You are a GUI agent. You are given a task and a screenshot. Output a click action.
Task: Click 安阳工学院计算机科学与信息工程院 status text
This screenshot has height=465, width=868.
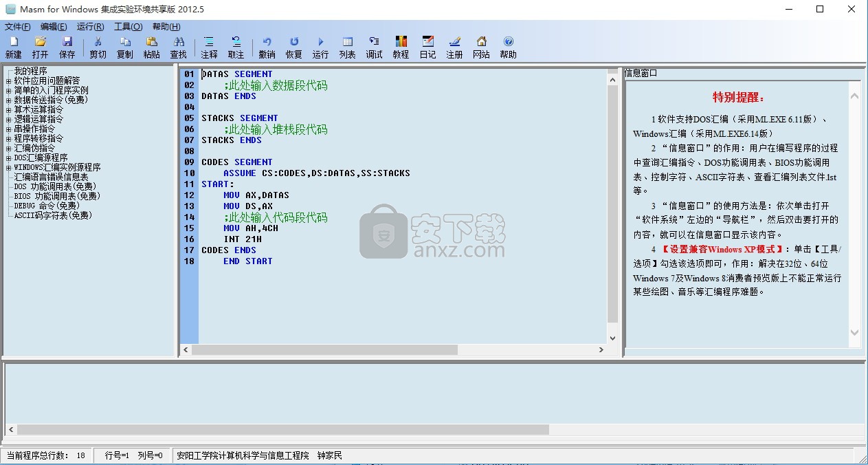(x=243, y=455)
